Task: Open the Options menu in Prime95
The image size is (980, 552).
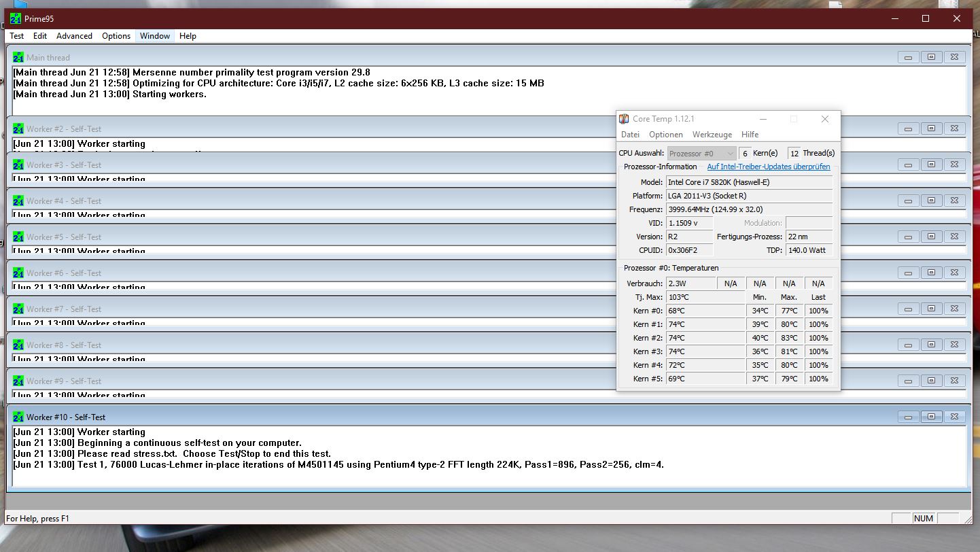Action: coord(116,36)
